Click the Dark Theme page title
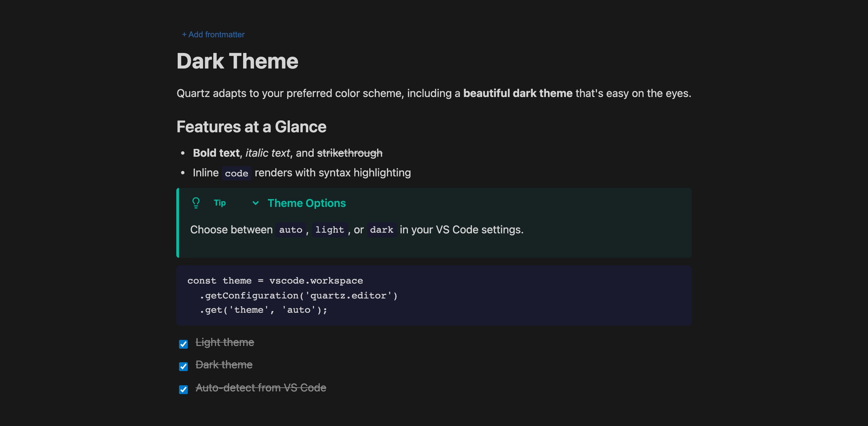The height and width of the screenshot is (426, 868). [x=237, y=61]
